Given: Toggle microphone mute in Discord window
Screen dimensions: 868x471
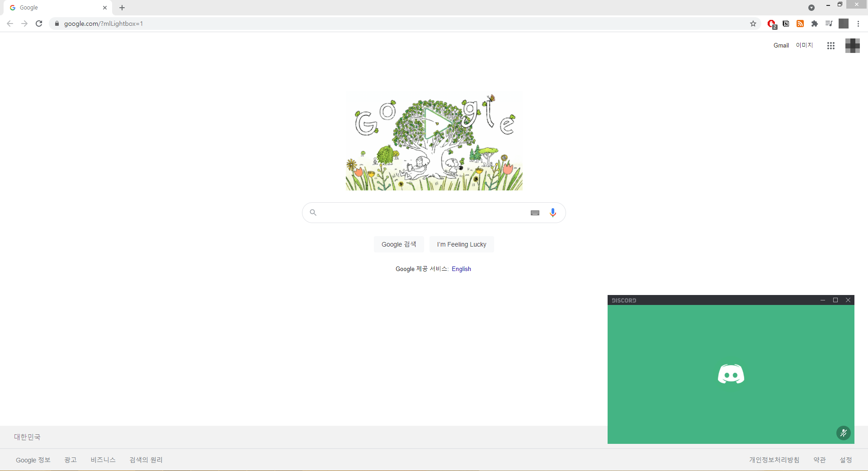Looking at the screenshot, I should tap(844, 433).
